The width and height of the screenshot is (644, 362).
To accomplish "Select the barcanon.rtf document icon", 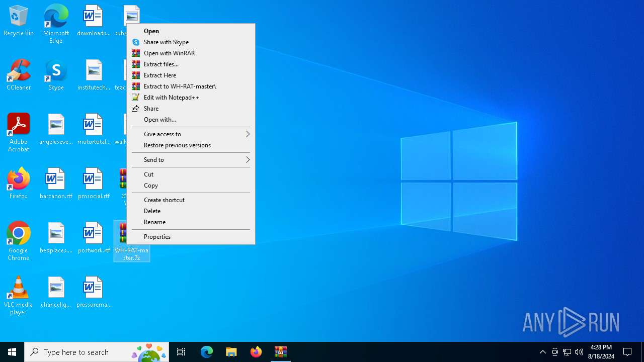I will (56, 184).
